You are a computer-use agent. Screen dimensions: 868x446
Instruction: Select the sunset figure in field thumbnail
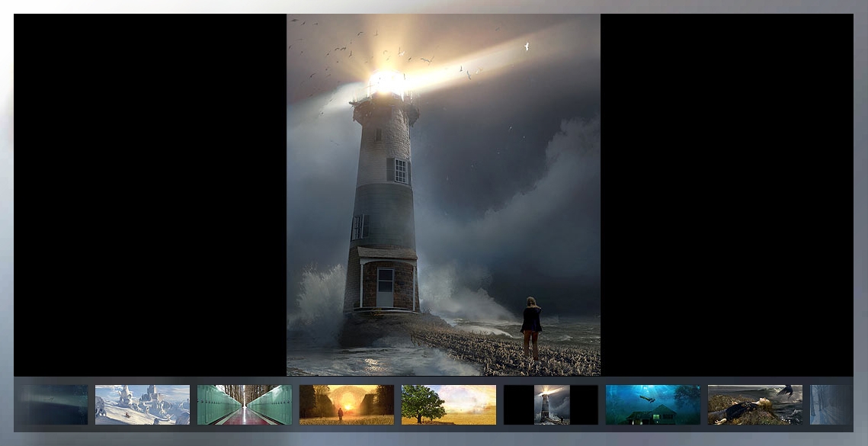(347, 405)
